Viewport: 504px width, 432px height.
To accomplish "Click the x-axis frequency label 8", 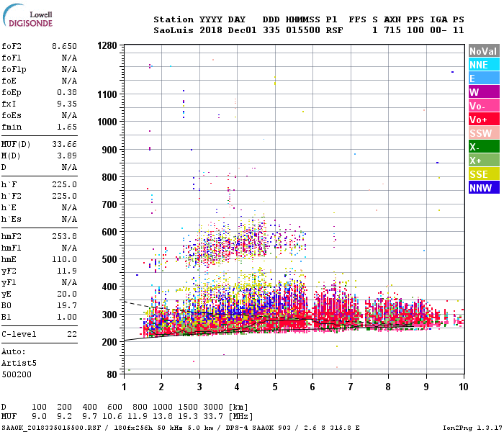I will pos(388,387).
